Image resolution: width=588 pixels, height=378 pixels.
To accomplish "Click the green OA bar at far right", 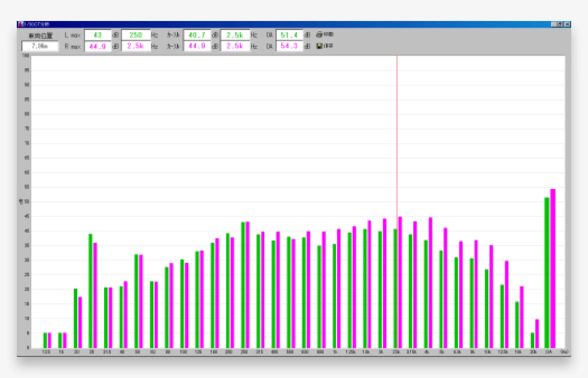I will (x=547, y=273).
